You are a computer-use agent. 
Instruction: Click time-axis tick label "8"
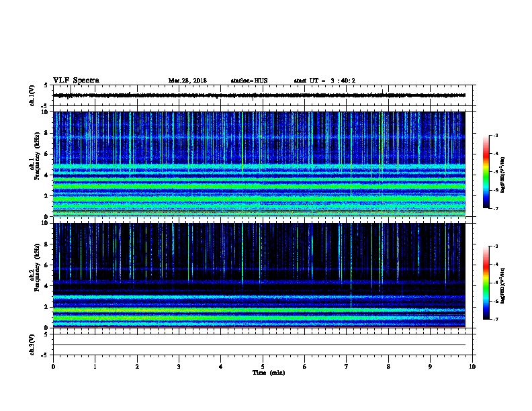coord(388,367)
